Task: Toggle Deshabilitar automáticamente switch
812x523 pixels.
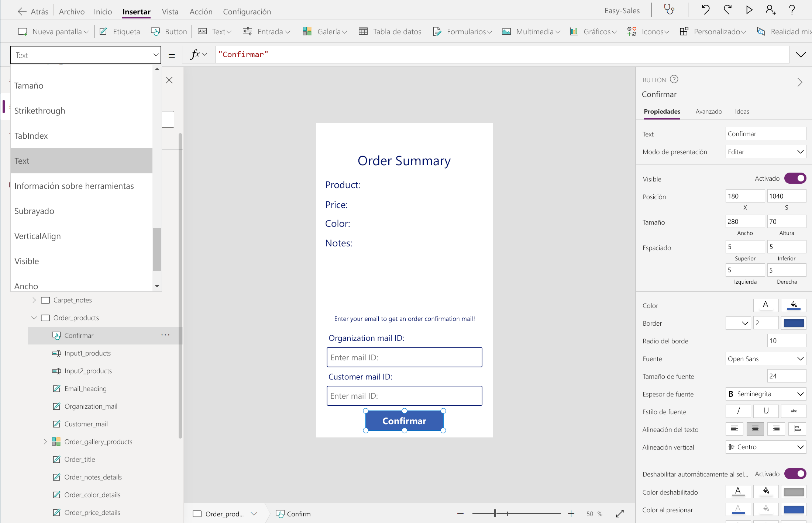Action: (x=795, y=474)
